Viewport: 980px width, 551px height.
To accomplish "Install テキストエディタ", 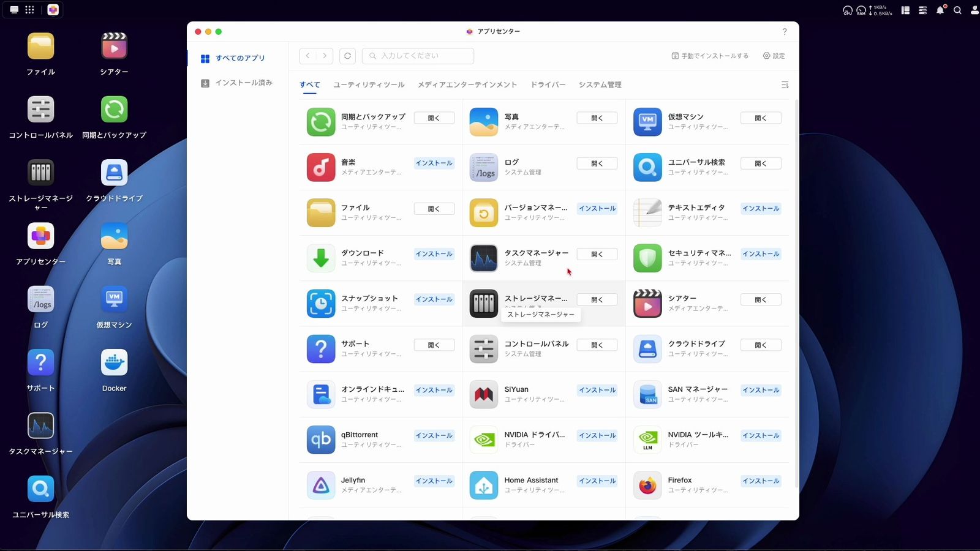I will click(761, 209).
